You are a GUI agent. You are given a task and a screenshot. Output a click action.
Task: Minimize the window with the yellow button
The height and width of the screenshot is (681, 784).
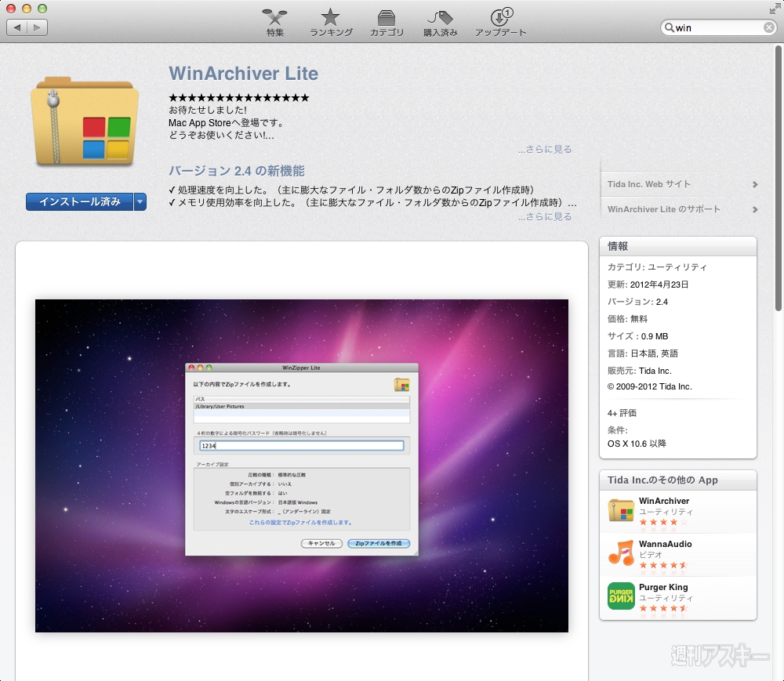[27, 8]
